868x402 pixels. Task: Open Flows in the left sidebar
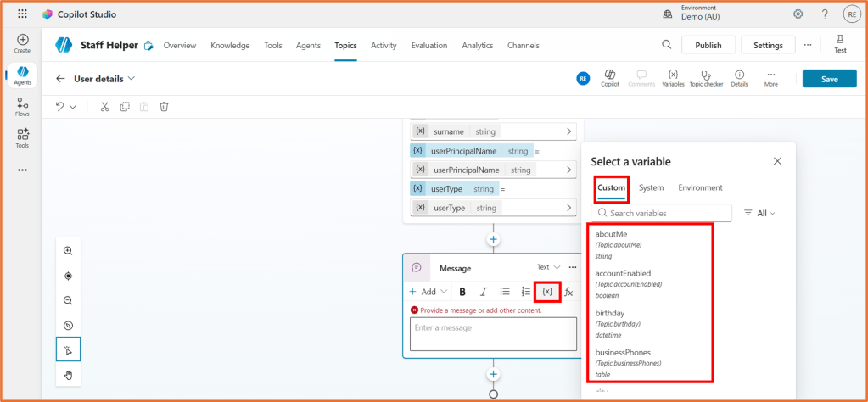[x=23, y=107]
